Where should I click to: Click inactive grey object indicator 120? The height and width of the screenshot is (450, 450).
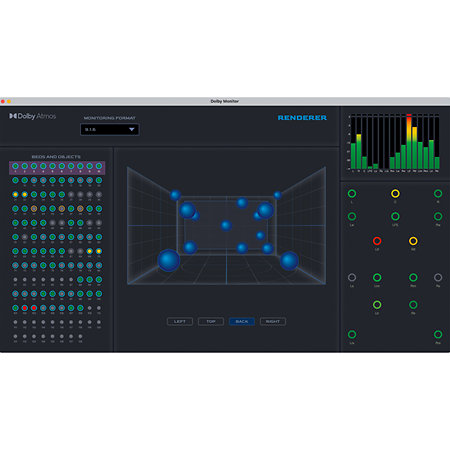pyautogui.click(x=99, y=322)
